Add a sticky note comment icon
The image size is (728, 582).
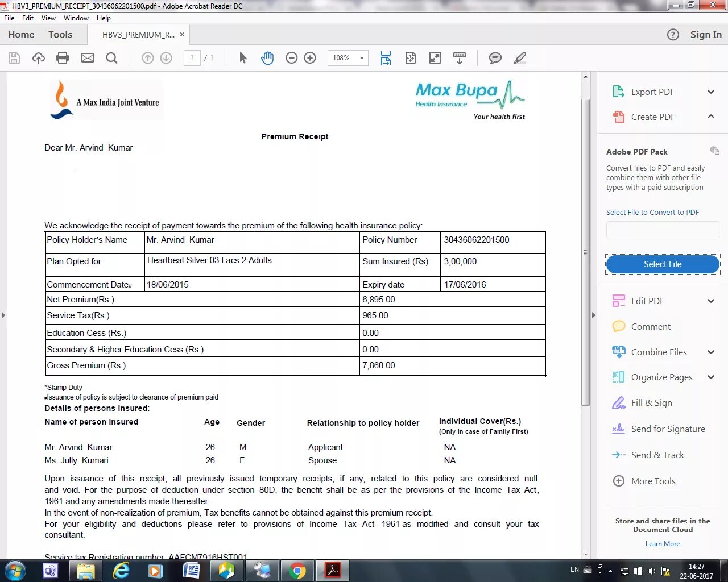click(x=495, y=58)
